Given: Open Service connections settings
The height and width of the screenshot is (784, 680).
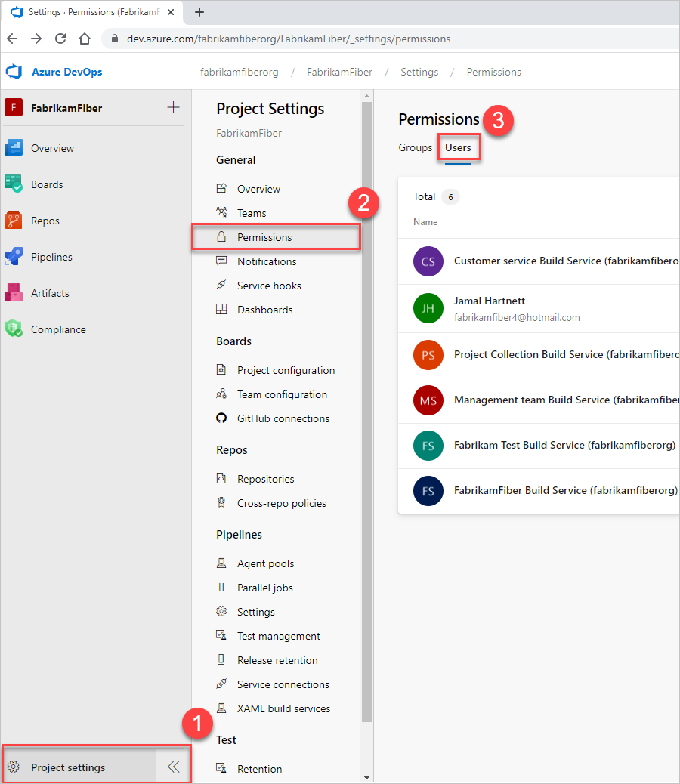Looking at the screenshot, I should coord(283,684).
